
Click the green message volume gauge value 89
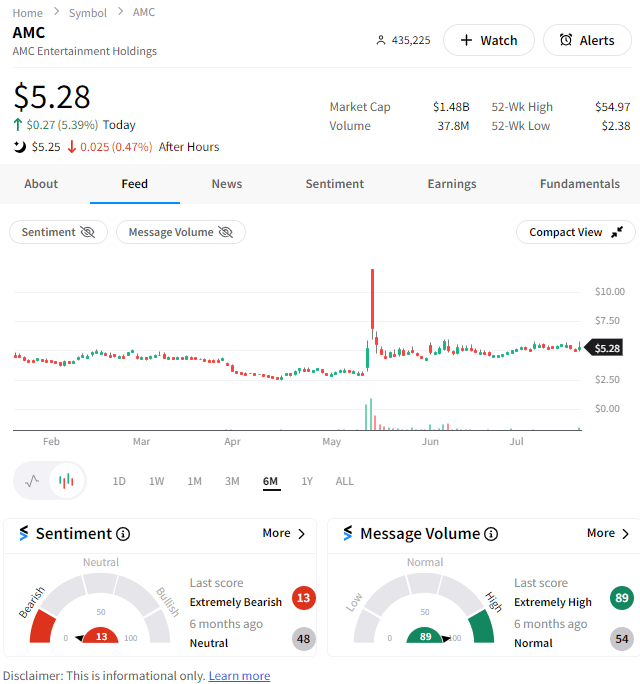[425, 636]
